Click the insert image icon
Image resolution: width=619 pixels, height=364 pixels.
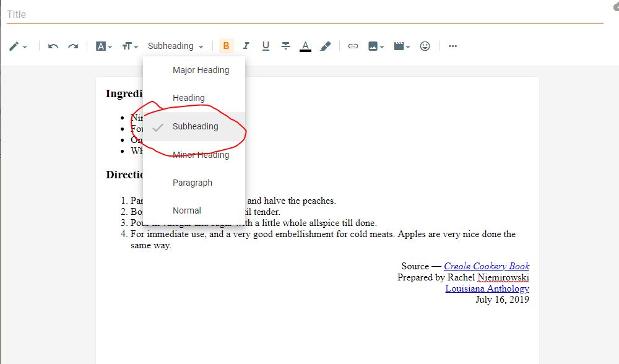[x=376, y=46]
